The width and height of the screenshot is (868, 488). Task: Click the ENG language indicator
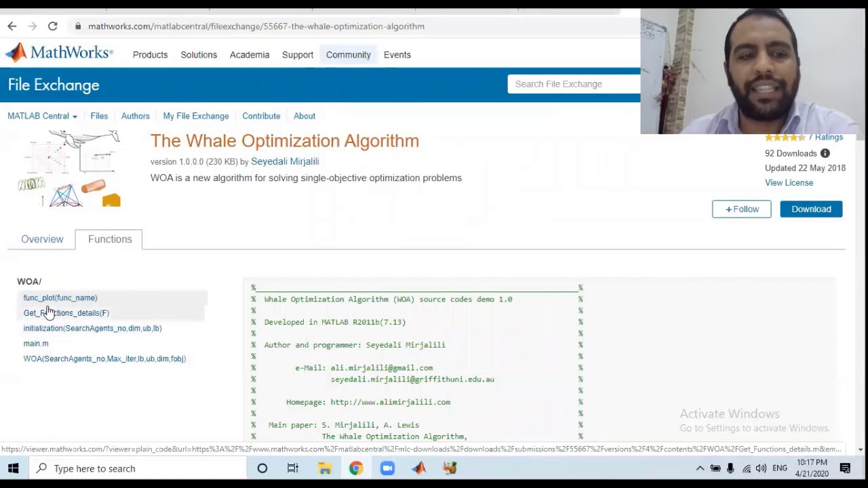[x=780, y=468]
